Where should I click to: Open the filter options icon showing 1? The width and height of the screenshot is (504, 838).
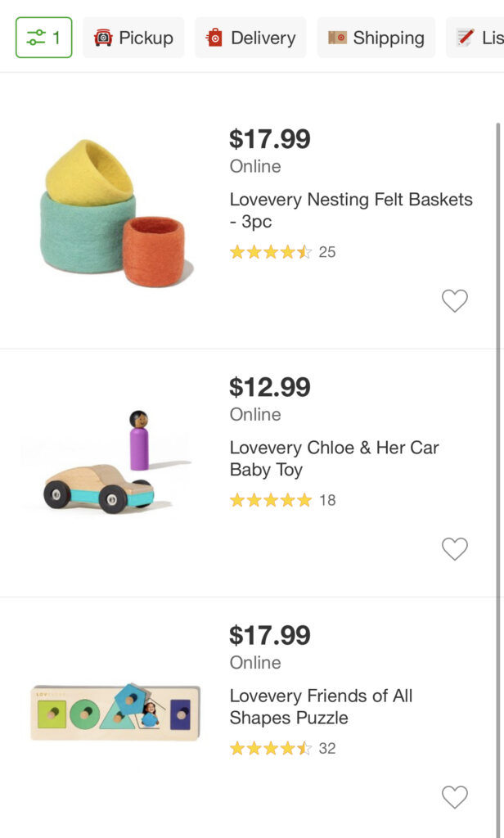click(44, 38)
